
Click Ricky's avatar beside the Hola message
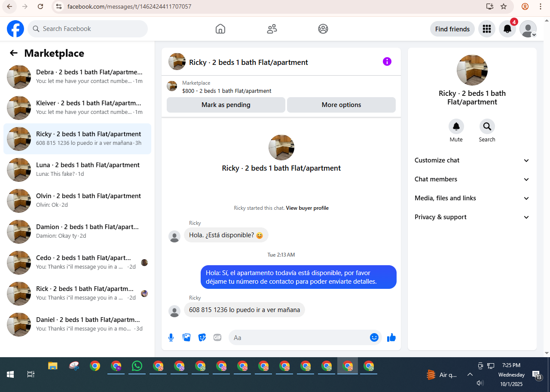(x=174, y=236)
